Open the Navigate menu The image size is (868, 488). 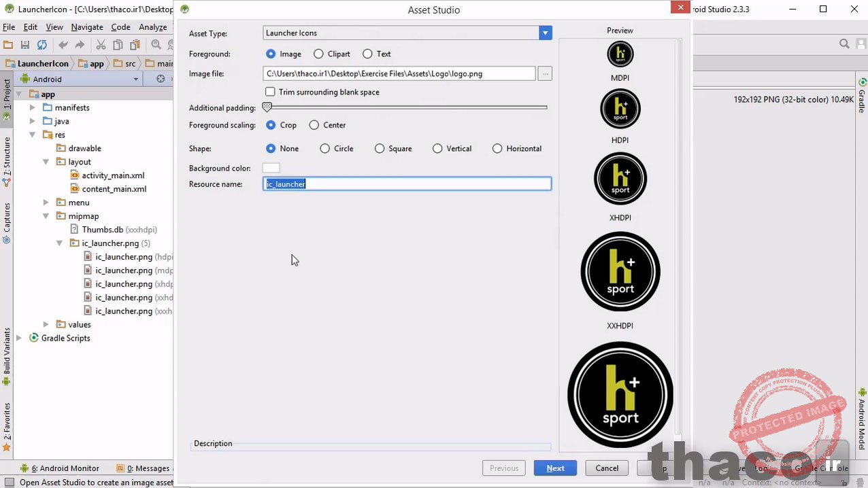pyautogui.click(x=87, y=27)
